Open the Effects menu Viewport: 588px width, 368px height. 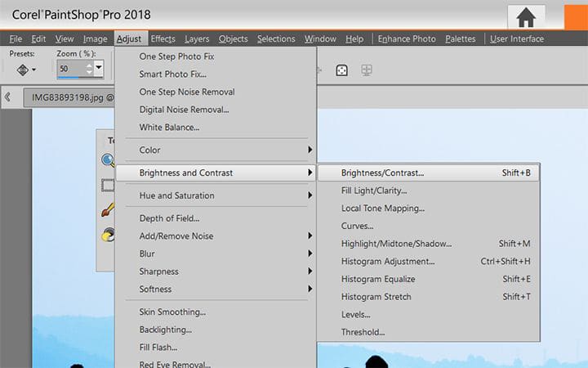163,38
